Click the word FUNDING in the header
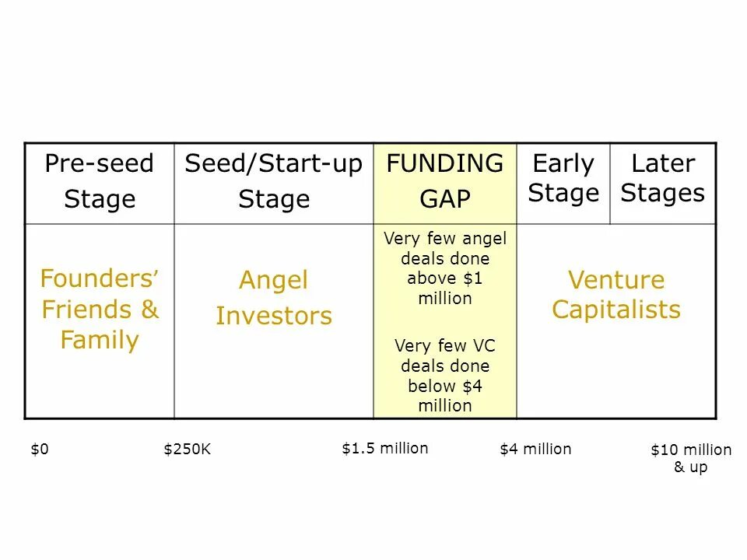 pos(445,164)
